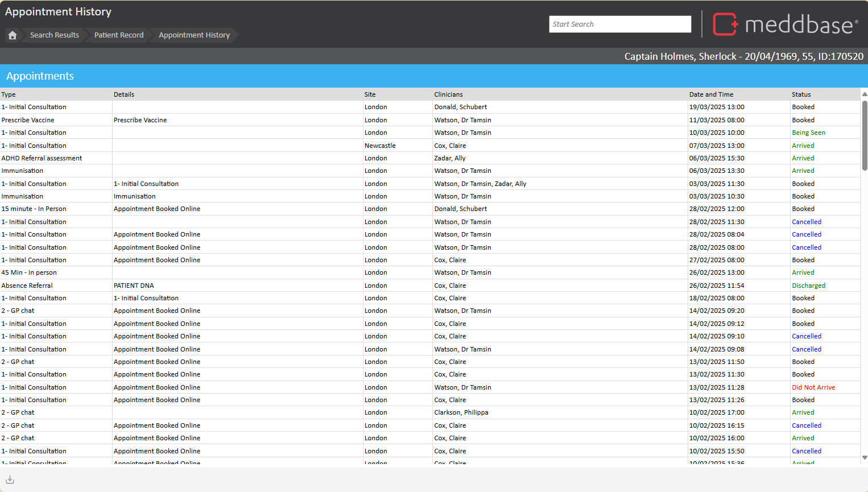868x492 pixels.
Task: Click the Status column header
Action: 801,94
